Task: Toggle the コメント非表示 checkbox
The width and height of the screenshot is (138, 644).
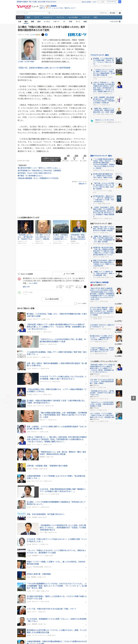Action: pyautogui.click(x=75, y=304)
